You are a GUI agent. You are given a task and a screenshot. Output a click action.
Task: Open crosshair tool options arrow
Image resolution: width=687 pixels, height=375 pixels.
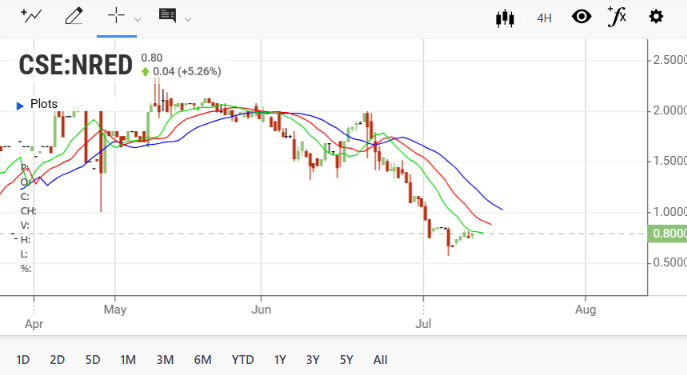(x=138, y=19)
